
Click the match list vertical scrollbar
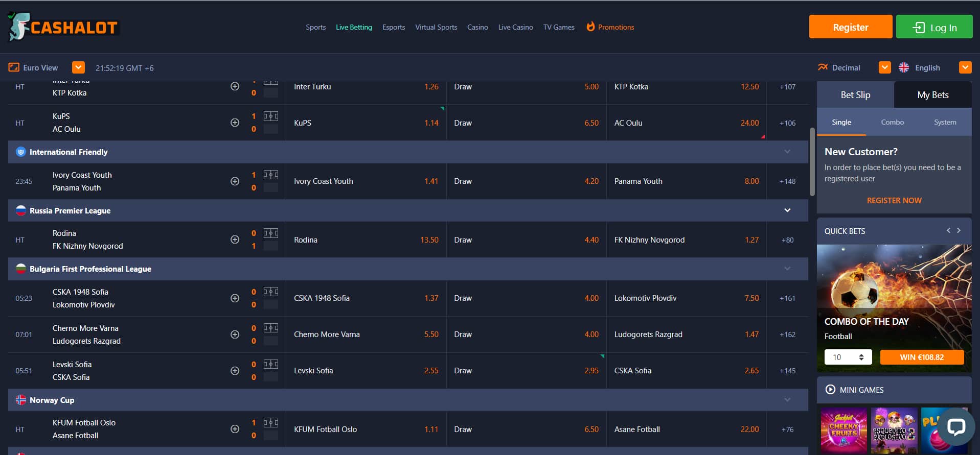click(812, 161)
